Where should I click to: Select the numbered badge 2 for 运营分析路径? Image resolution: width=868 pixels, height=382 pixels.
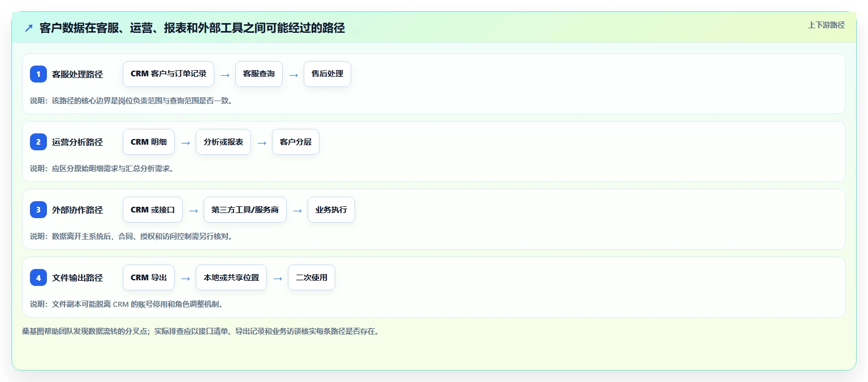tap(38, 142)
